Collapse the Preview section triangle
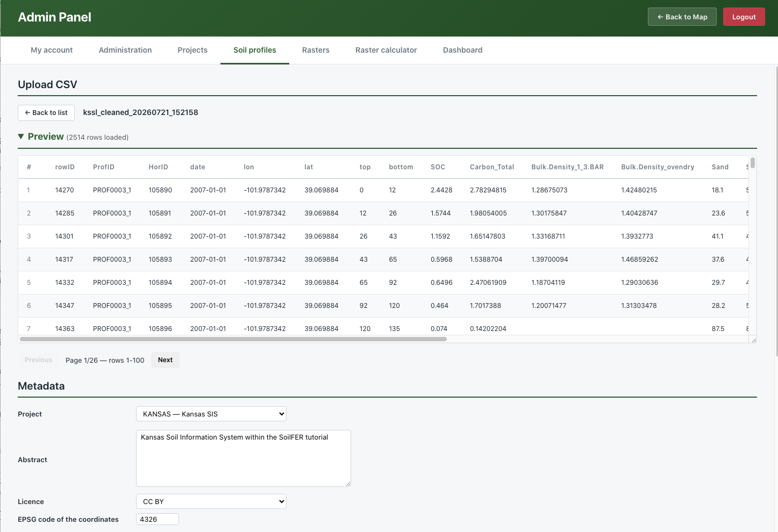This screenshot has width=778, height=532. point(21,136)
